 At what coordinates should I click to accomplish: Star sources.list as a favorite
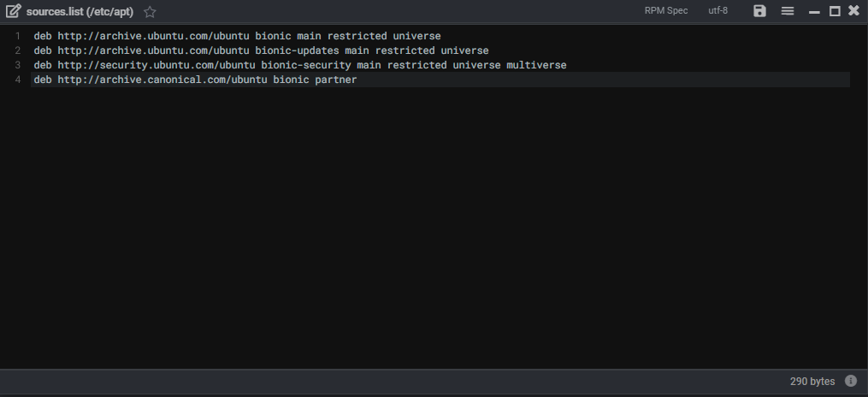(x=151, y=12)
